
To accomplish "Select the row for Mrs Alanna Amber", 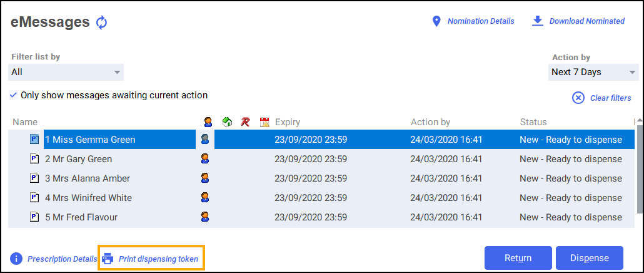I will (88, 178).
